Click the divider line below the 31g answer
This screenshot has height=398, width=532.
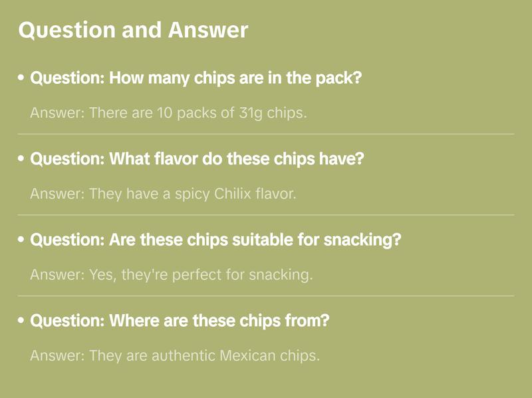click(x=266, y=134)
